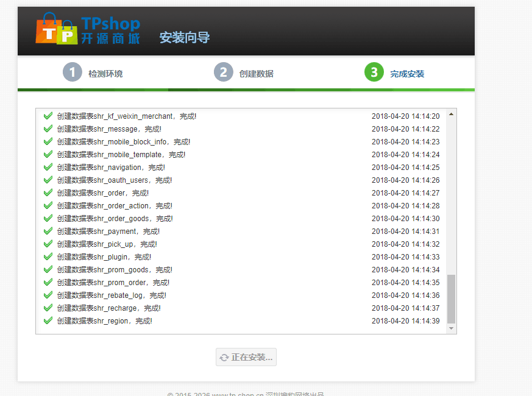The image size is (532, 396).
Task: Click green checkmark beside shr_kf_weixin_merchant row
Action: (x=48, y=116)
